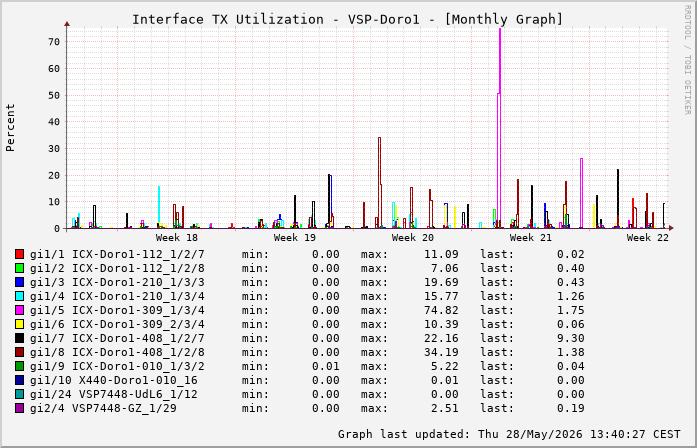Click the dark red 34 percent spike
The height and width of the screenshot is (448, 697).
click(x=379, y=182)
